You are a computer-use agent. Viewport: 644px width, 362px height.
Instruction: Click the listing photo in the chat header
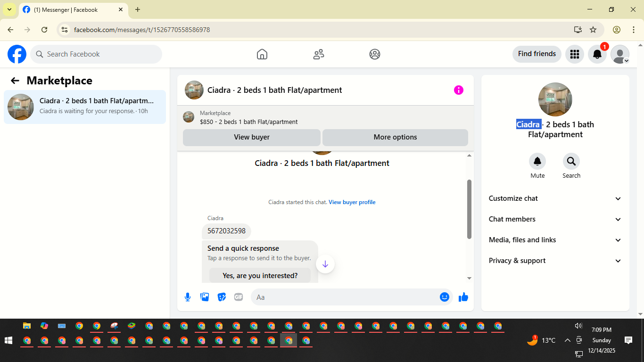click(194, 90)
